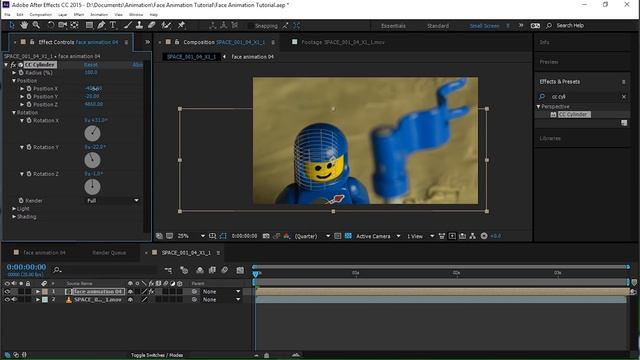Open the Effect menu

pos(79,14)
